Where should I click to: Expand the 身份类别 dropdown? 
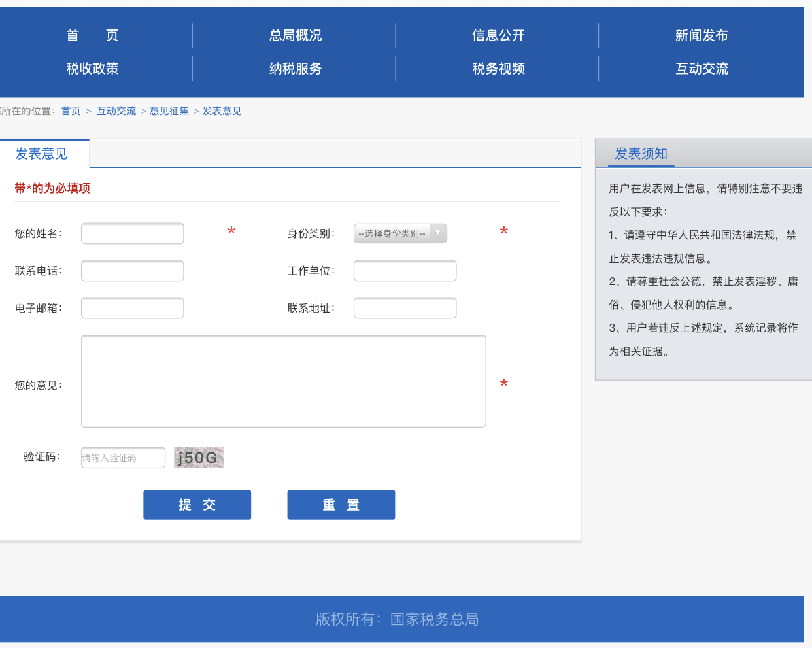[400, 233]
